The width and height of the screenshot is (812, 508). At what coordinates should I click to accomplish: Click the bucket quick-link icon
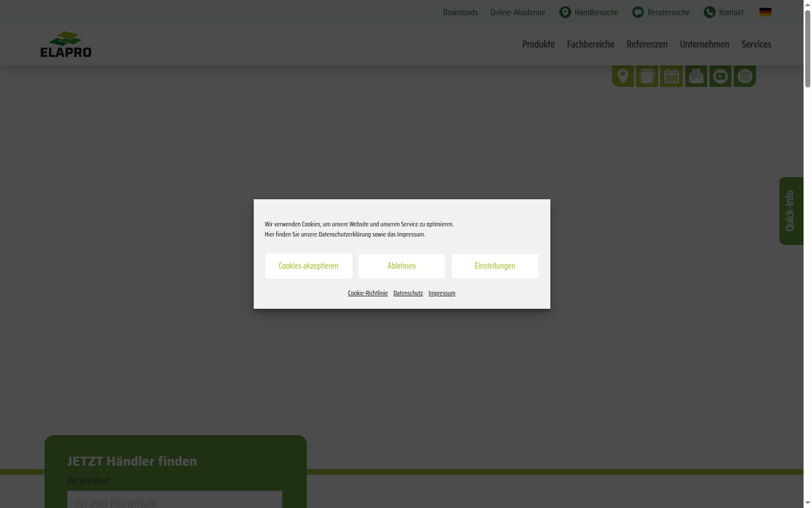coord(647,76)
